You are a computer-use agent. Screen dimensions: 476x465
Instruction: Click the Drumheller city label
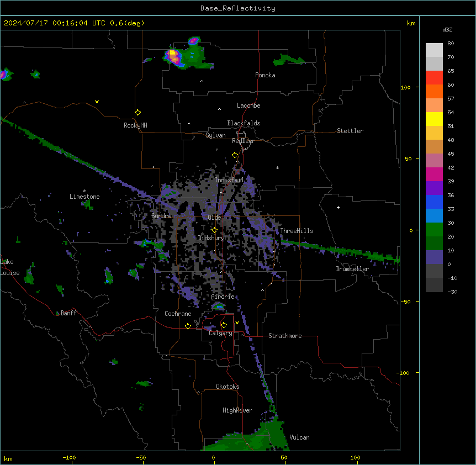pyautogui.click(x=352, y=269)
